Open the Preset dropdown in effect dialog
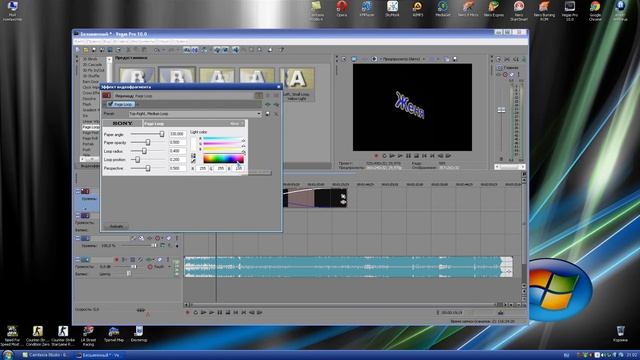This screenshot has height=360, width=640. [x=259, y=114]
